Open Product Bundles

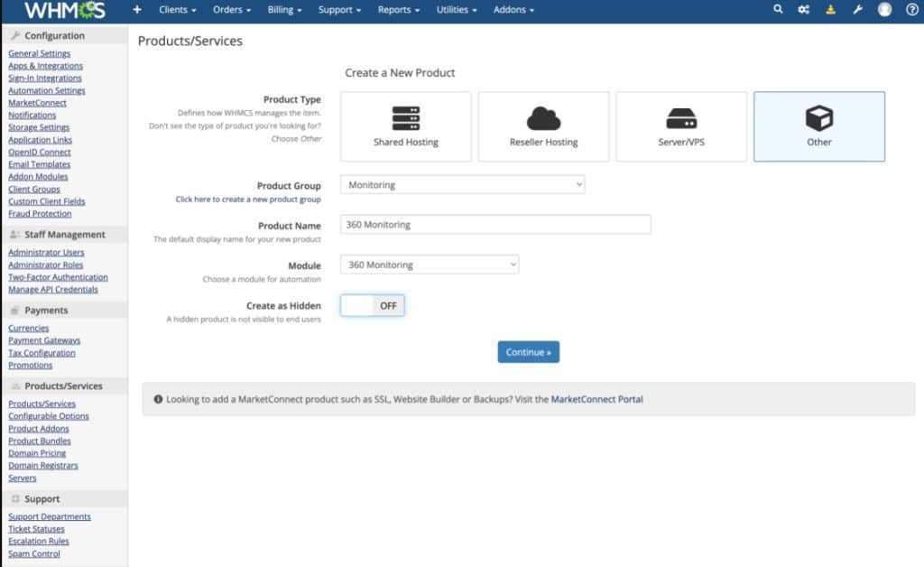coord(40,442)
